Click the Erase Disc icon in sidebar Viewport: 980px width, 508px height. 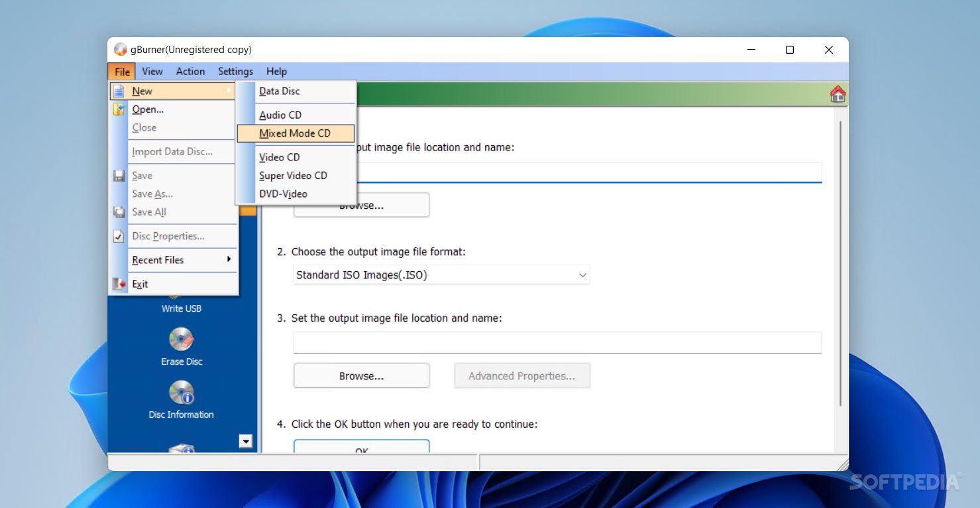pos(181,339)
